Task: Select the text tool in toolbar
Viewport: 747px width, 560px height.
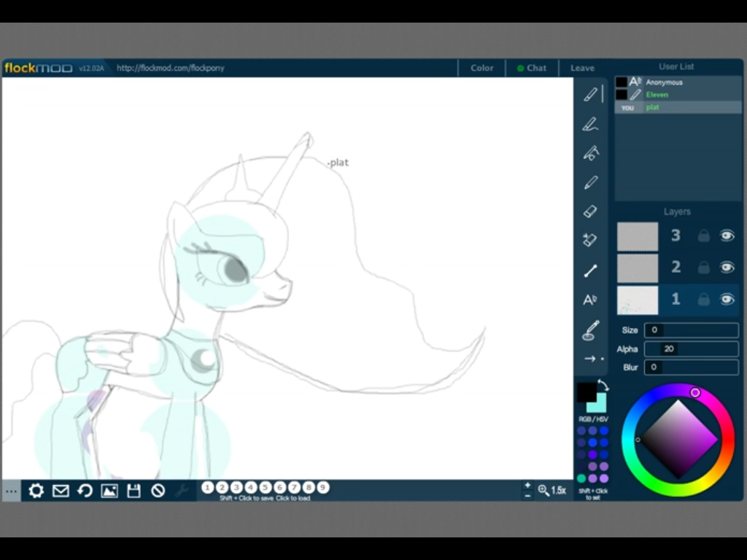Action: tap(590, 300)
